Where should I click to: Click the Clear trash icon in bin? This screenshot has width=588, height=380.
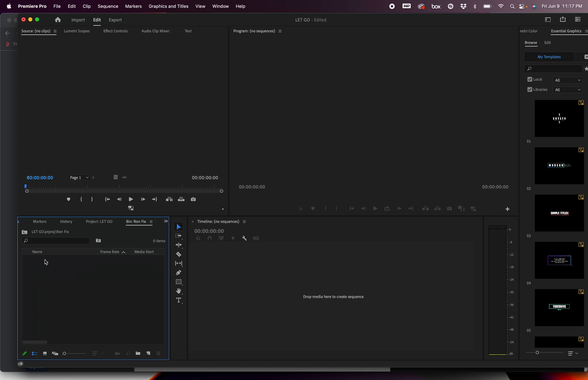158,353
